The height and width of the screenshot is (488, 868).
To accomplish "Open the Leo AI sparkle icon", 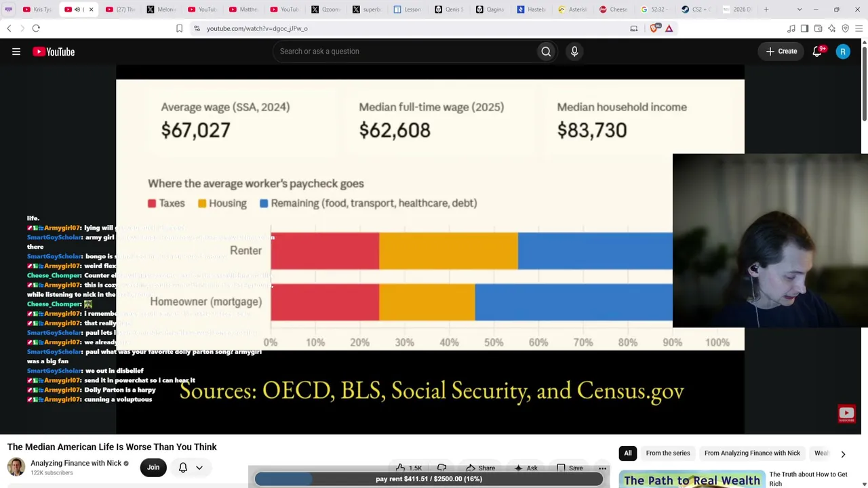I will 832,28.
